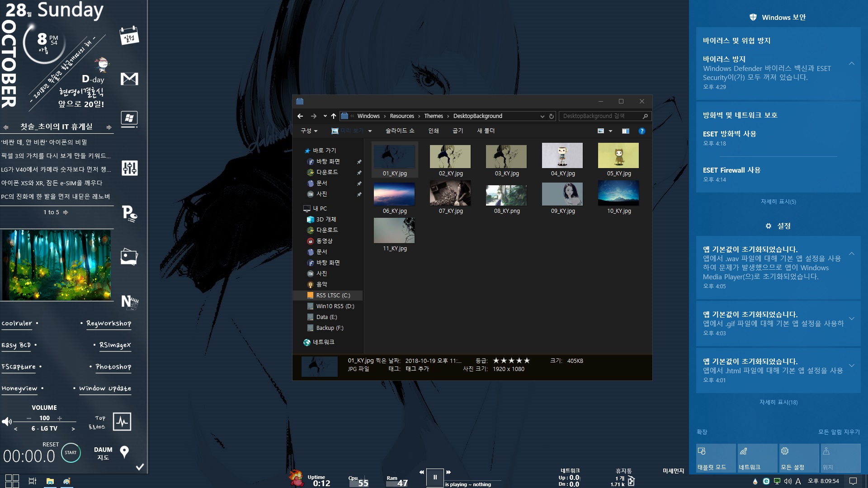Viewport: 868px width, 488px height.
Task: Open File Explorer taskbar icon
Action: (x=50, y=481)
